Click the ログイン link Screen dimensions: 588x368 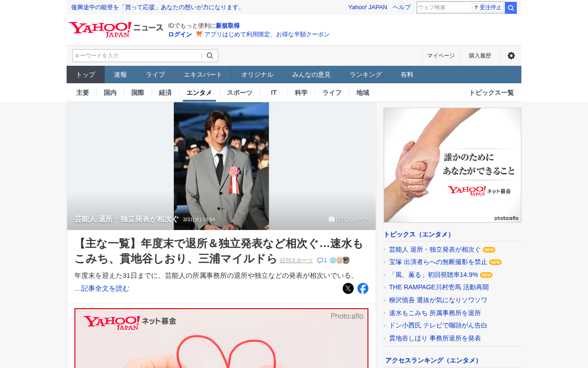[180, 34]
